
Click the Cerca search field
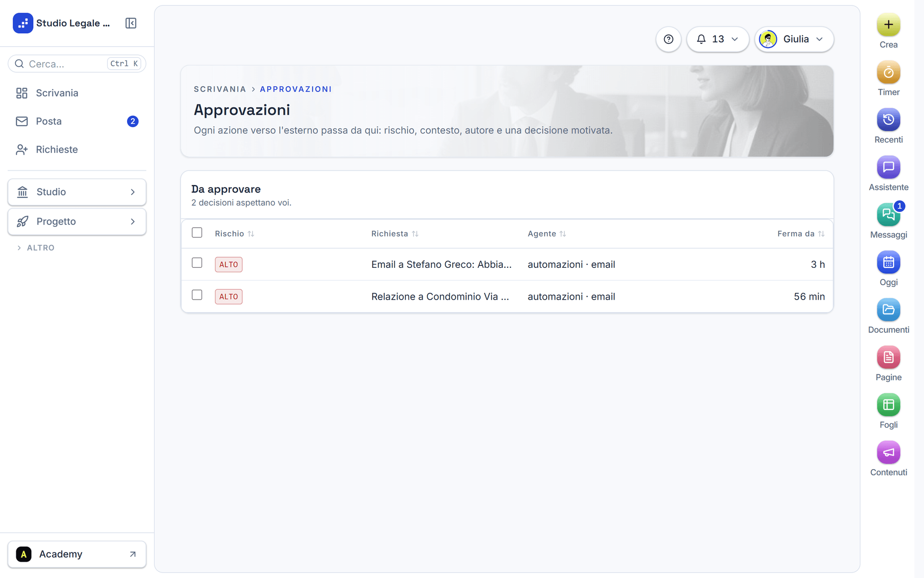click(x=77, y=64)
